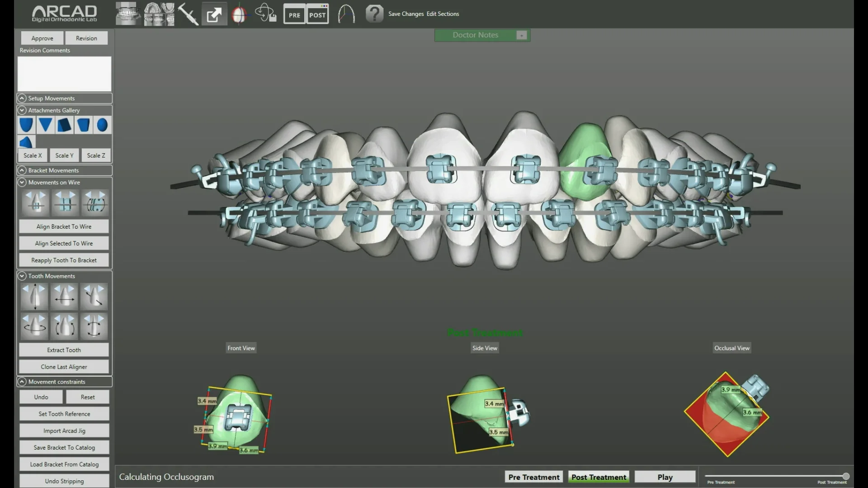868x488 pixels.
Task: Open the occlusal views toolbar icon
Action: pos(159,14)
